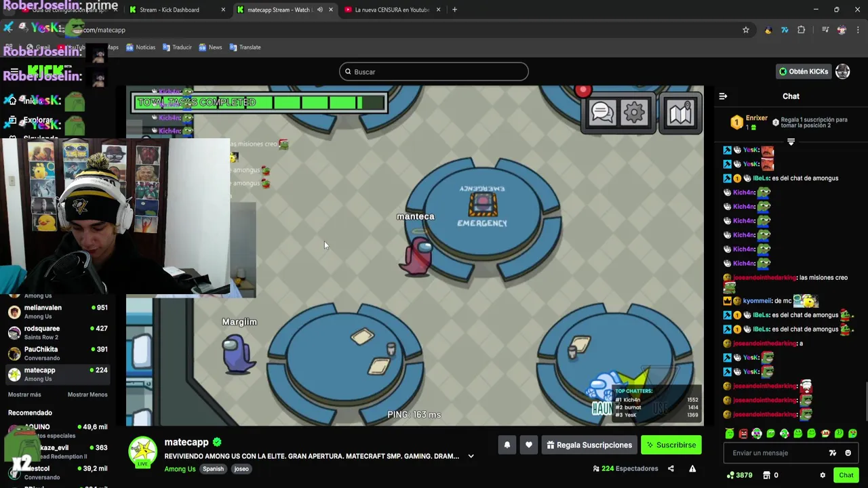Open the channel shop icon

[766, 475]
